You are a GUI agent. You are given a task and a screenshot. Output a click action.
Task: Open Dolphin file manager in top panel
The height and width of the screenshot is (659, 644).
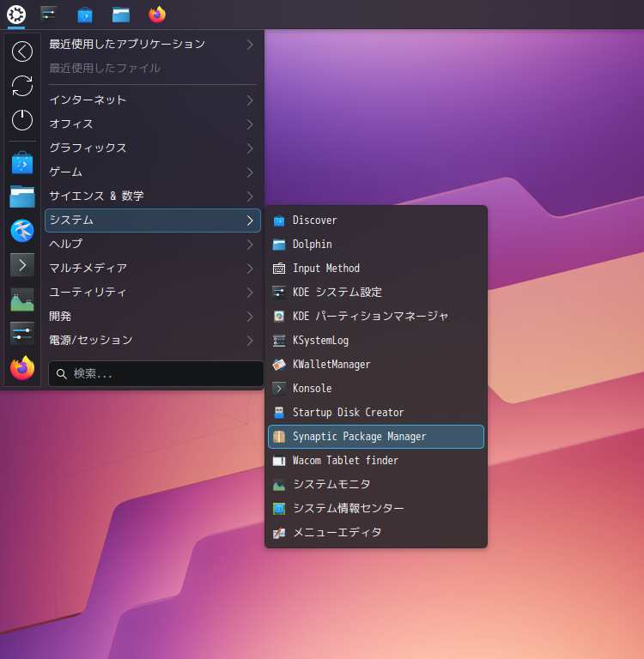click(x=121, y=15)
